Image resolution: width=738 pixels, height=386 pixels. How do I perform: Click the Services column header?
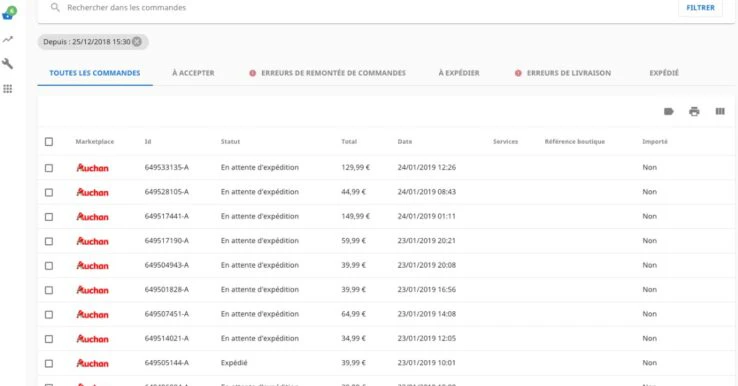click(505, 142)
